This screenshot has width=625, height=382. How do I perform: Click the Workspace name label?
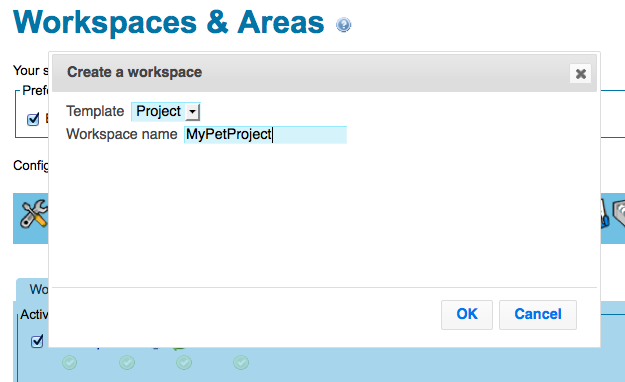pos(122,134)
